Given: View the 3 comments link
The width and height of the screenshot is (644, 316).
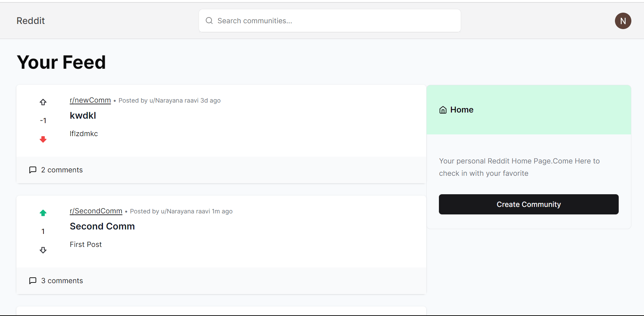Looking at the screenshot, I should (62, 281).
